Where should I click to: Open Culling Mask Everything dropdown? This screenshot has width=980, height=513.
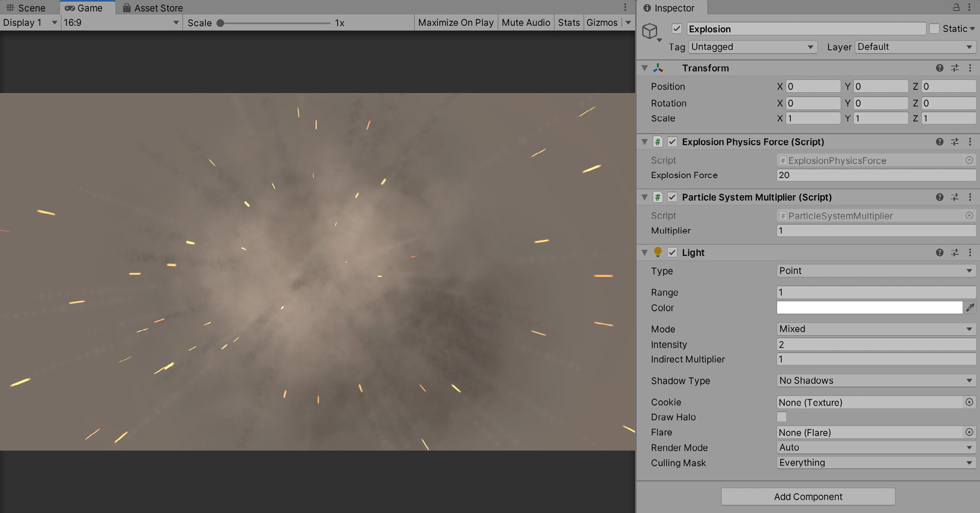pyautogui.click(x=876, y=463)
